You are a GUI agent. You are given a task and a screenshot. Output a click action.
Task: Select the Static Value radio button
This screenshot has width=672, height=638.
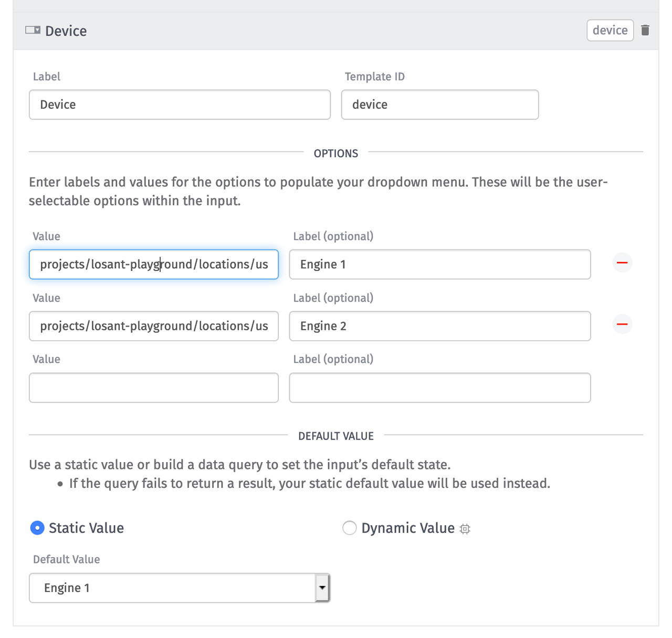point(37,528)
